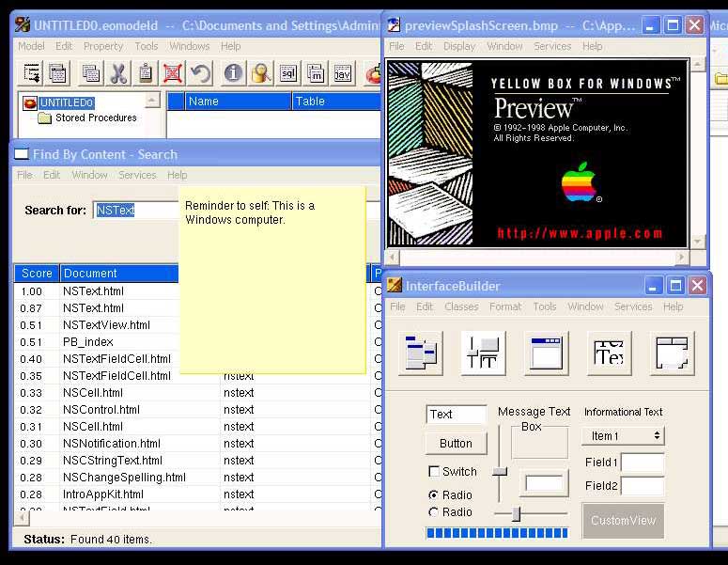Click the SQL generation icon
728x565 pixels.
tap(288, 73)
